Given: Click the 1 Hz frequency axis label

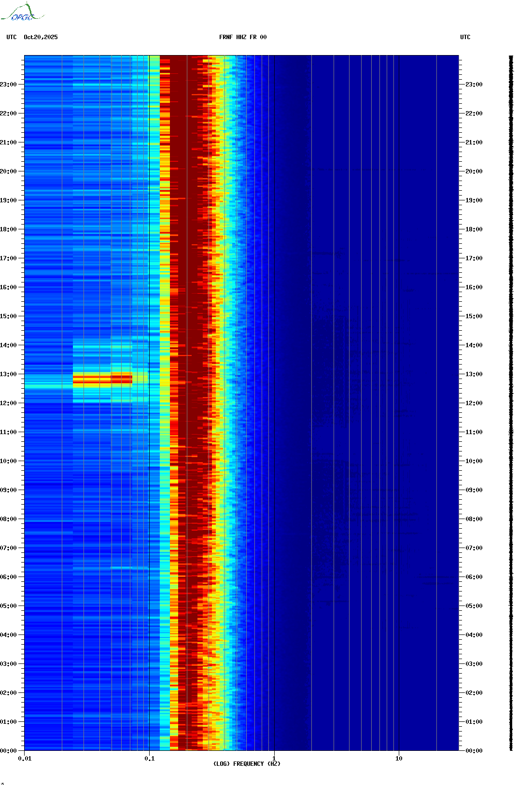Looking at the screenshot, I should point(274,759).
